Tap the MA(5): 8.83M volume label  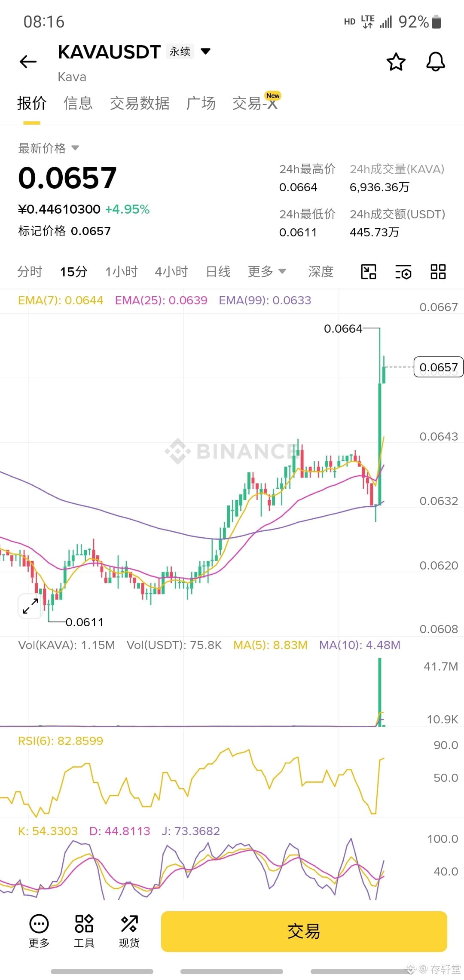point(270,645)
